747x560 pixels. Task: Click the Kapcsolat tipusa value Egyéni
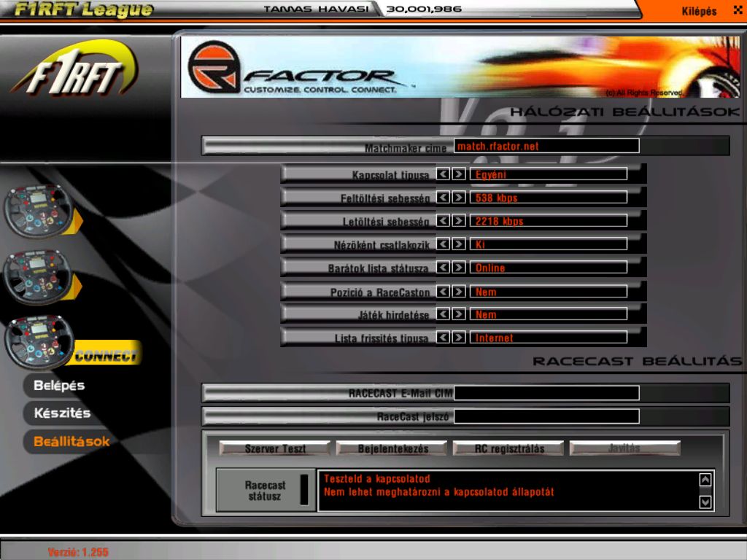coord(549,174)
